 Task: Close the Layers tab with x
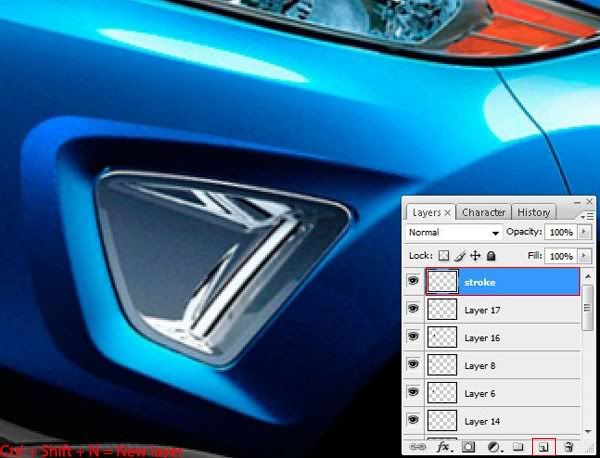click(x=447, y=213)
